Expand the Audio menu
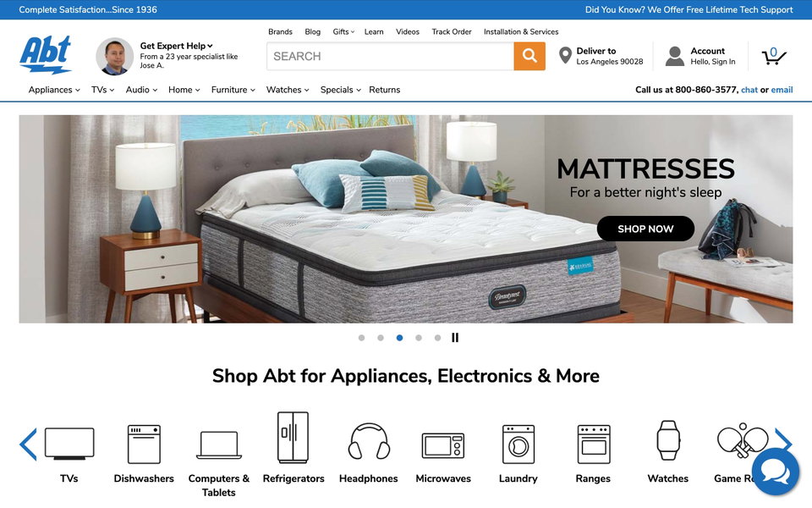Screen dimensions: 812x508 pyautogui.click(x=141, y=90)
